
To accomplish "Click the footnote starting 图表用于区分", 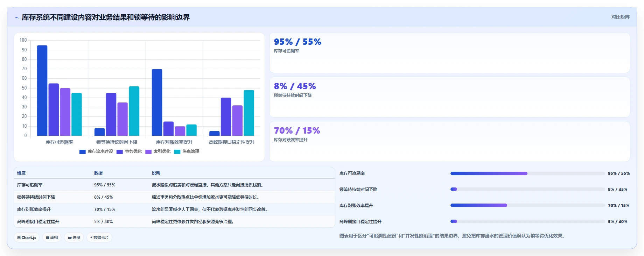I will (453, 236).
